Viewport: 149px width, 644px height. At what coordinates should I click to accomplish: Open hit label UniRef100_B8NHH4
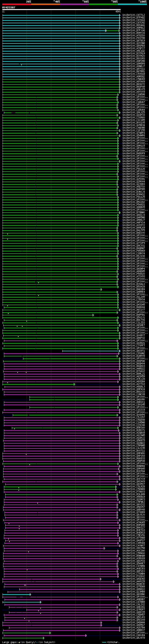(133, 466)
